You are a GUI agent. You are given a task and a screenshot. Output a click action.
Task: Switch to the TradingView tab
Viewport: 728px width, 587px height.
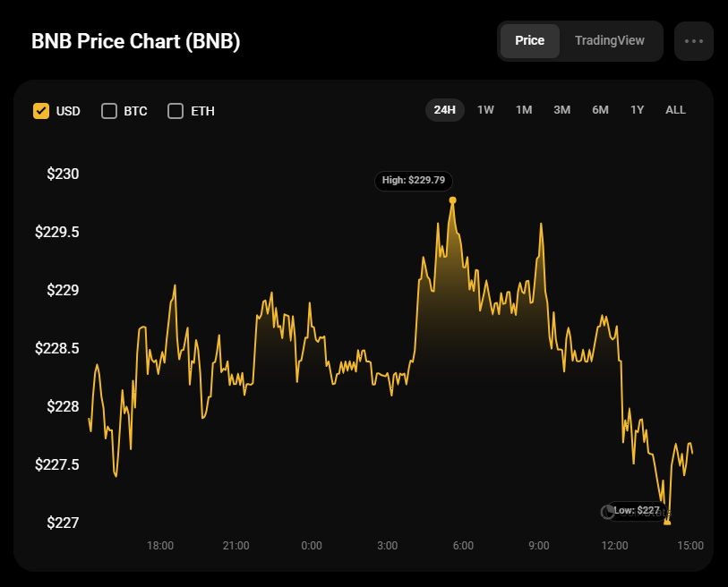[609, 41]
